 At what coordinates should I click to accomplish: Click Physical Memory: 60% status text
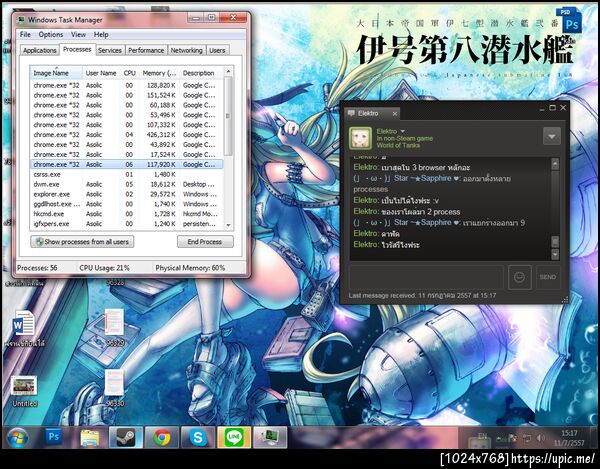[x=190, y=268]
